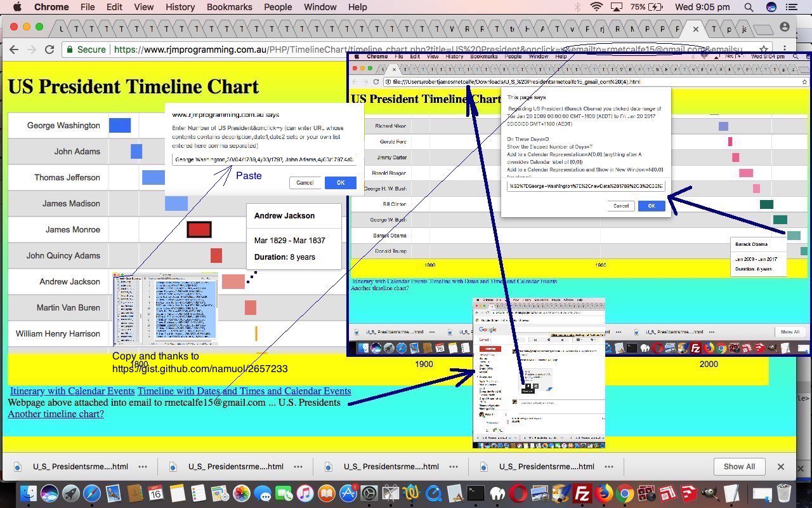Click Show All downloads button

(739, 467)
